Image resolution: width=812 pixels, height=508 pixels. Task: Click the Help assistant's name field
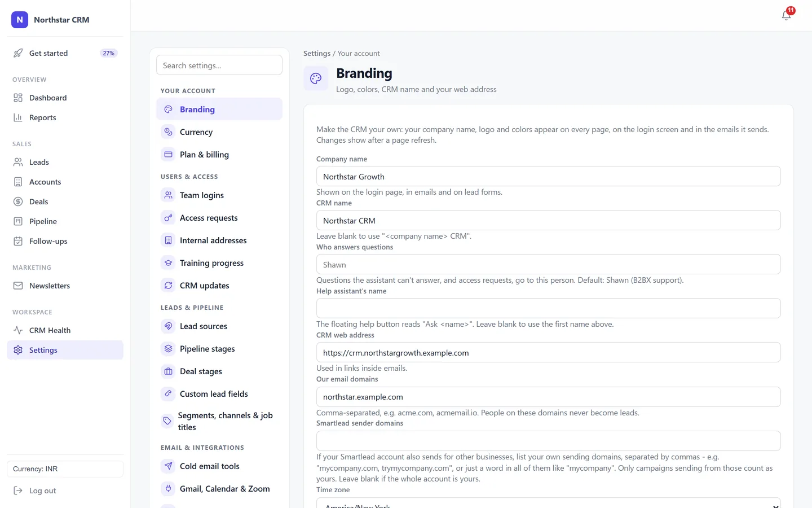(x=548, y=308)
